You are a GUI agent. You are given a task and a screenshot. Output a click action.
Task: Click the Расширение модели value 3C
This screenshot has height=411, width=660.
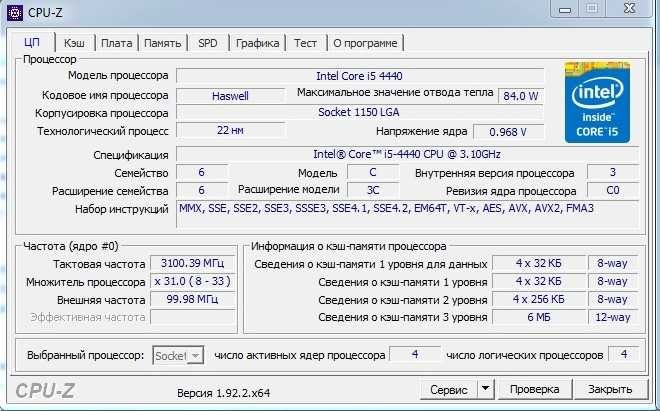(373, 190)
